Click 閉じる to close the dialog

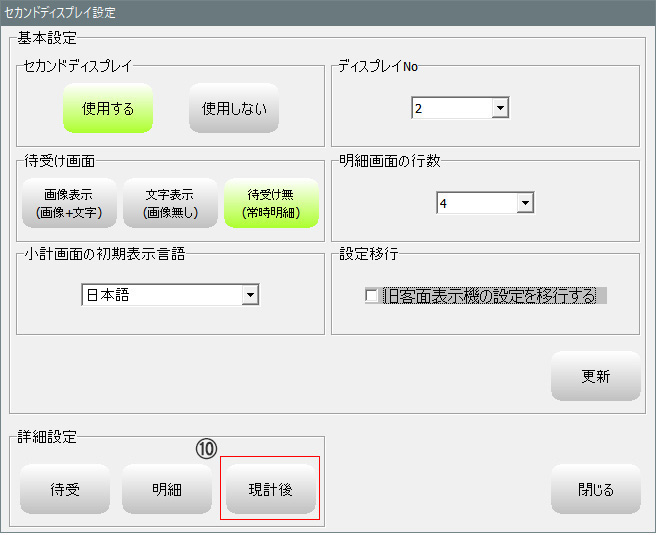point(596,490)
